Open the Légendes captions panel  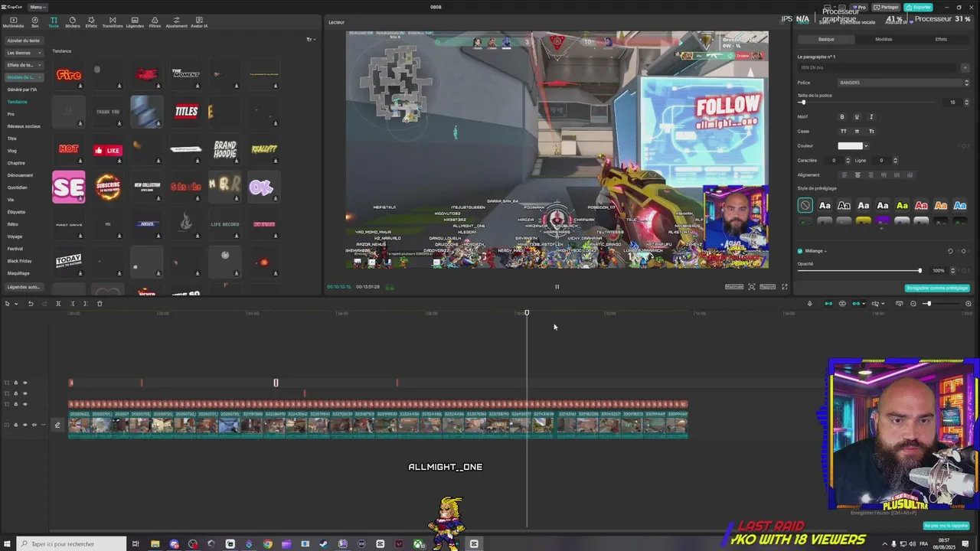point(135,22)
